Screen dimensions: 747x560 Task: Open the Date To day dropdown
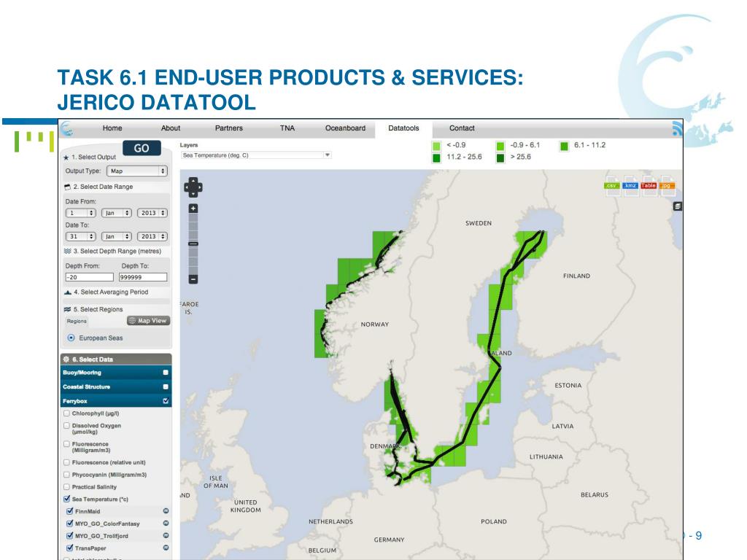coord(80,236)
